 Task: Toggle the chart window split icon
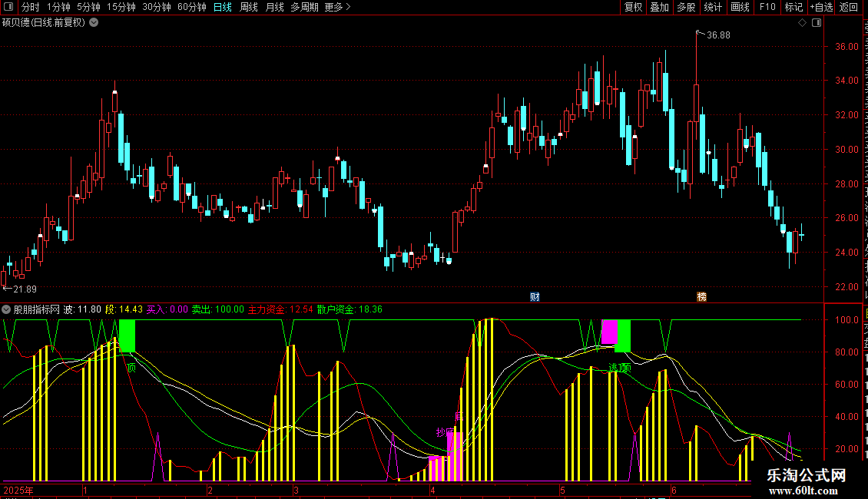pyautogui.click(x=817, y=23)
